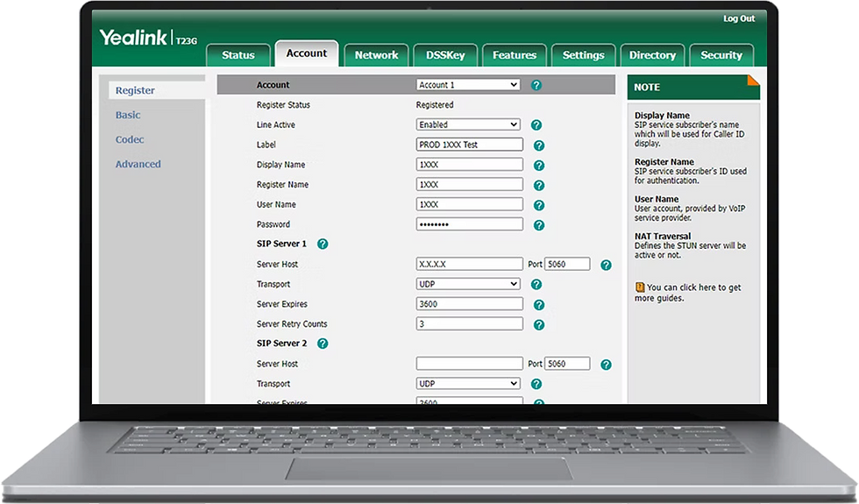Click the help icon for Line Active
The image size is (859, 504).
click(x=536, y=124)
